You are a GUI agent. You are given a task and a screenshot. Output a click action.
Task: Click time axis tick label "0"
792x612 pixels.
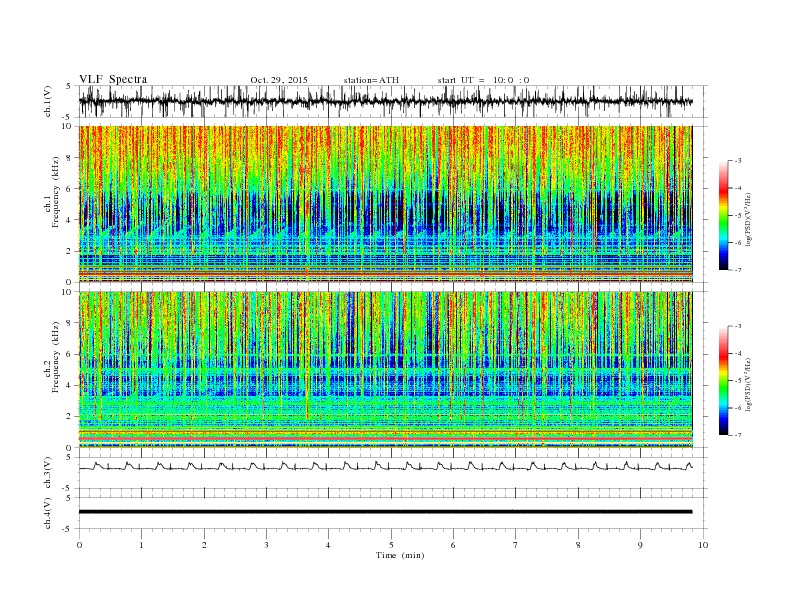click(x=79, y=545)
